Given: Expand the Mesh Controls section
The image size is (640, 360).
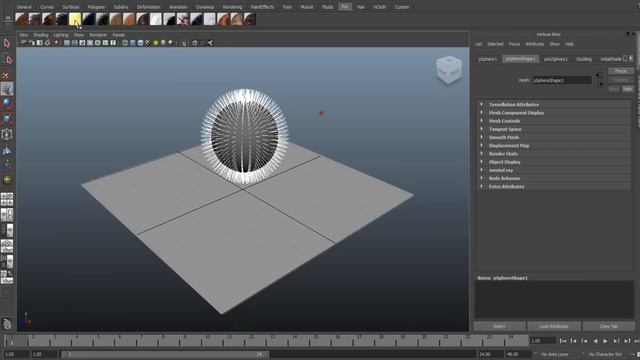Looking at the screenshot, I should [x=554, y=121].
